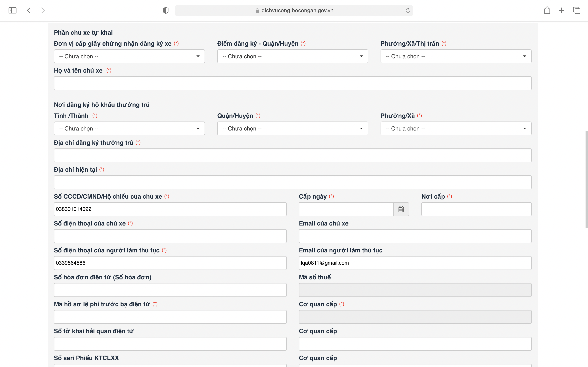Open the Phường/Xã residence dropdown
Image resolution: width=588 pixels, height=367 pixels.
tap(456, 128)
